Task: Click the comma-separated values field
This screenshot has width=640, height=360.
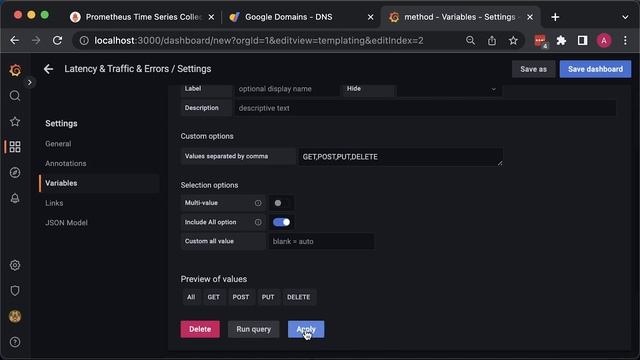Action: (x=400, y=157)
